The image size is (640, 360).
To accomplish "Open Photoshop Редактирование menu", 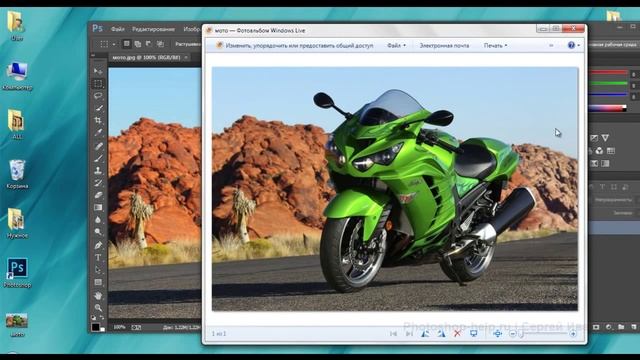I will (x=153, y=29).
